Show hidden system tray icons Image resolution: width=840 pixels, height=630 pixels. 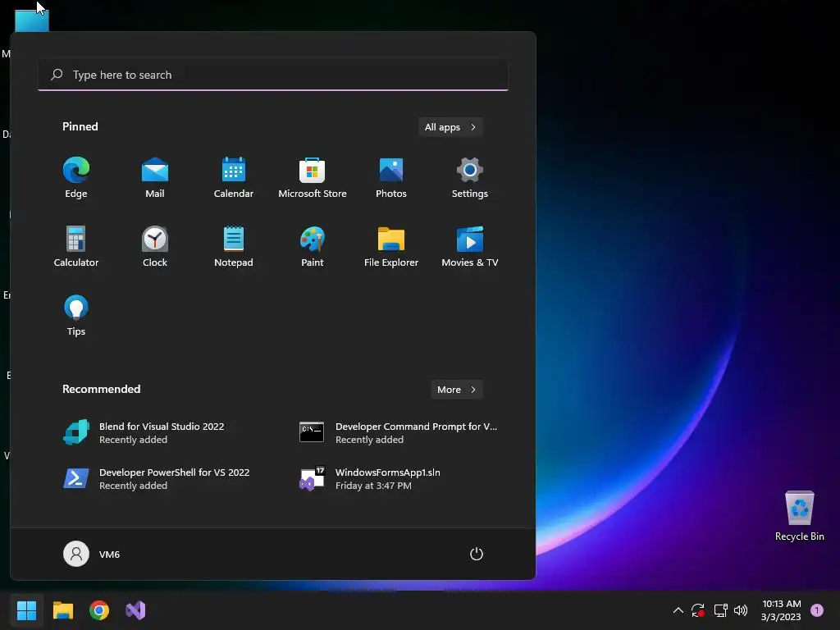click(x=678, y=610)
